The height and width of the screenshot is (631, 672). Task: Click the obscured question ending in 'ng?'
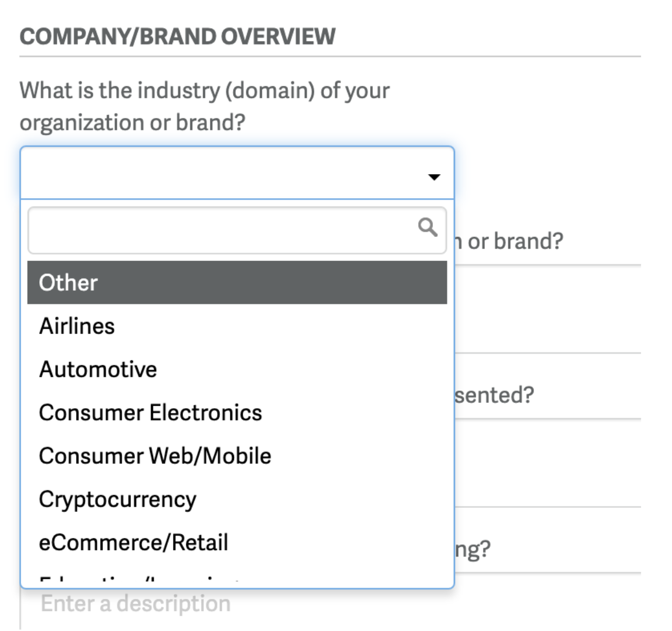(473, 549)
